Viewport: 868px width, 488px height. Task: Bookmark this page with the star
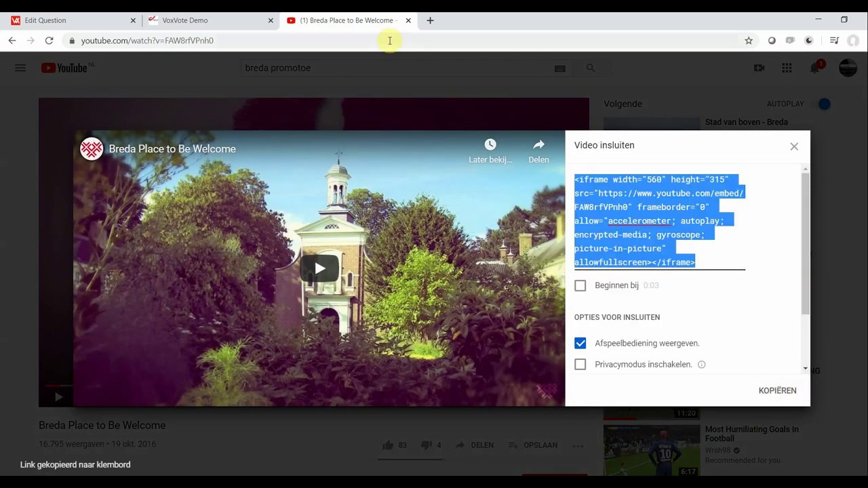(749, 41)
